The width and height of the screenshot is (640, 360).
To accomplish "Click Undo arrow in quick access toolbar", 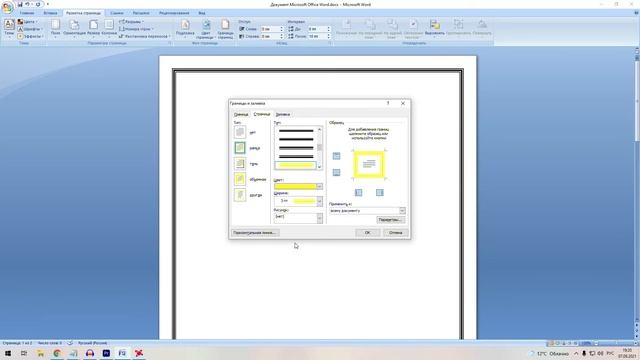I will click(27, 4).
